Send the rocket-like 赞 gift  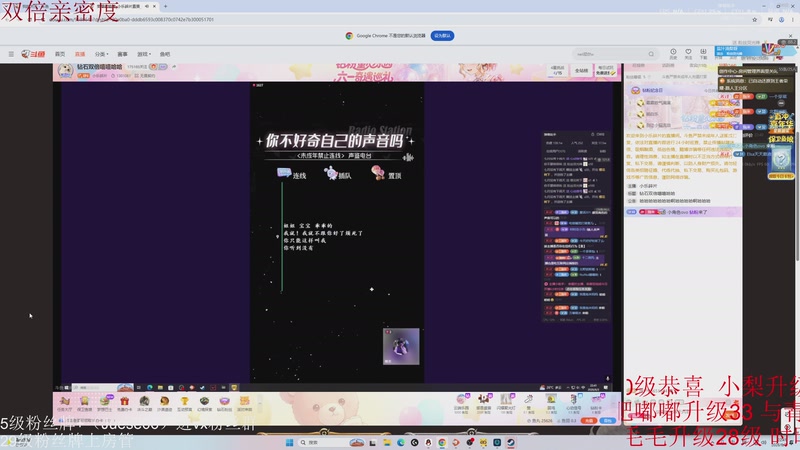coord(529,402)
